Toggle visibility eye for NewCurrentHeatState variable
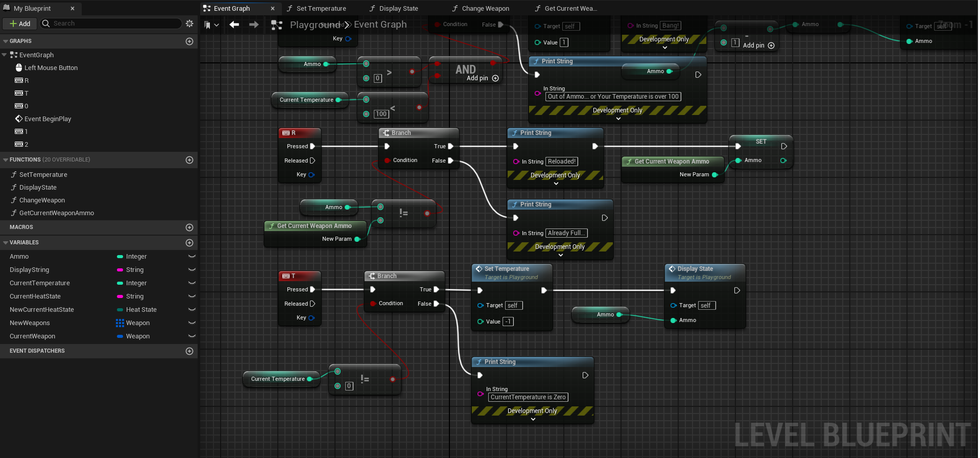980x458 pixels. (x=192, y=310)
